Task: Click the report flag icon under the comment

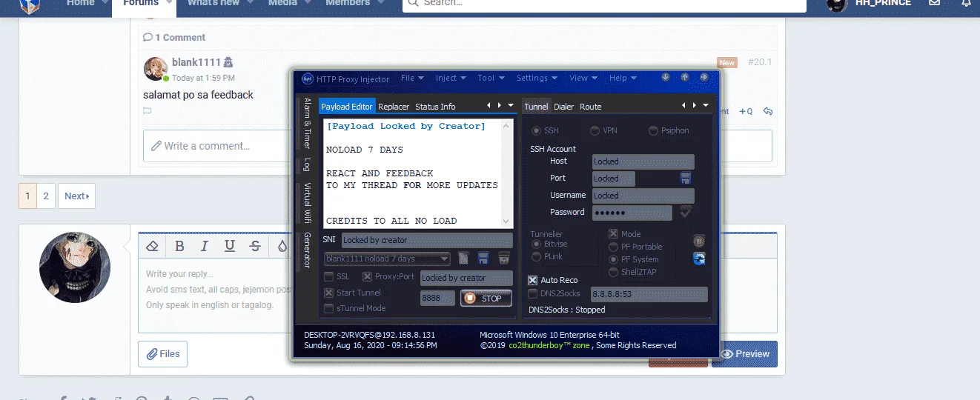Action: coord(148,111)
